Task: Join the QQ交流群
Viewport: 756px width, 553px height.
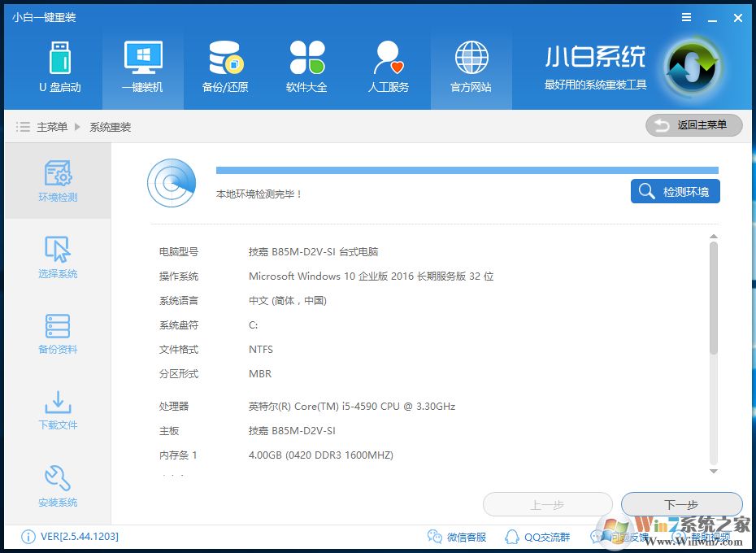Action: click(x=533, y=537)
